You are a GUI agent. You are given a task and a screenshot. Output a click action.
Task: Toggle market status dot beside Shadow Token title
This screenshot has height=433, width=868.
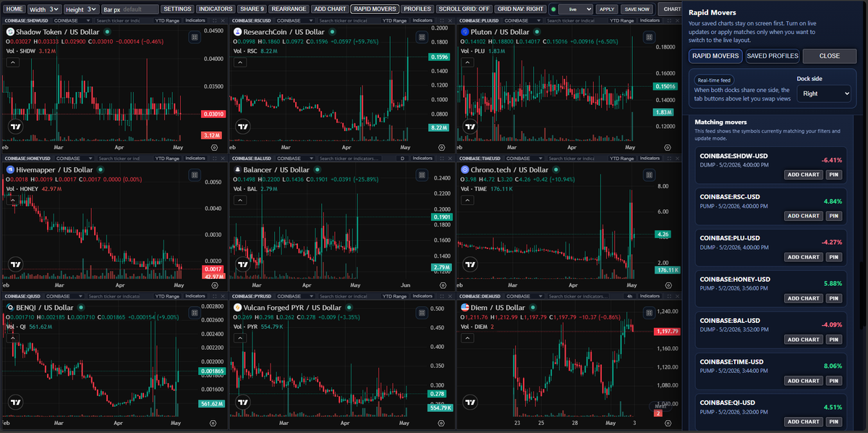point(107,32)
